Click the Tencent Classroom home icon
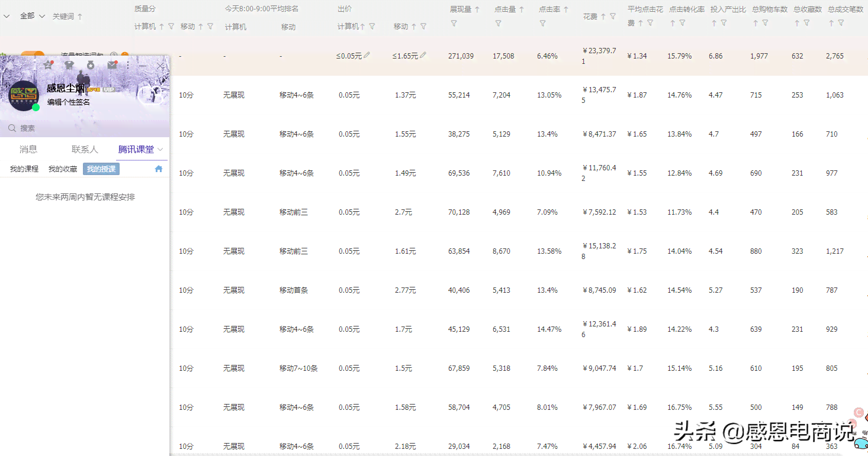 pos(159,169)
